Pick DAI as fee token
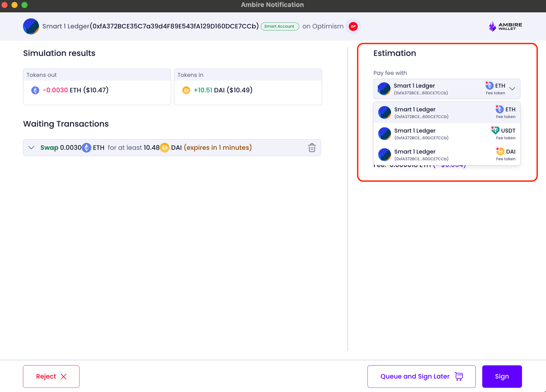Image resolution: width=546 pixels, height=392 pixels. click(447, 155)
